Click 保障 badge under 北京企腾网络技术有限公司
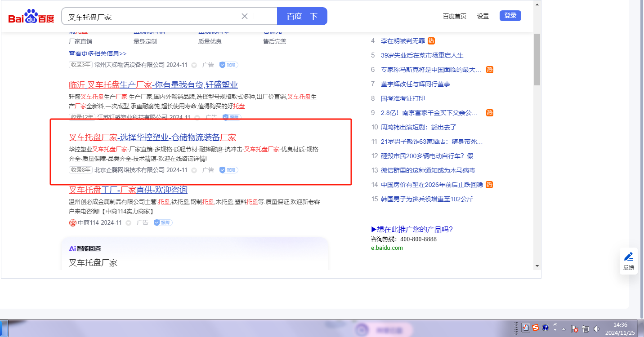The image size is (644, 337). [x=228, y=170]
